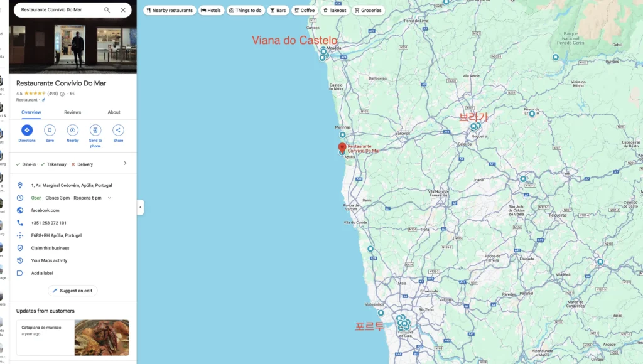Viewport: 643px width, 364px height.
Task: Save the place with the bookmark icon
Action: click(x=50, y=130)
